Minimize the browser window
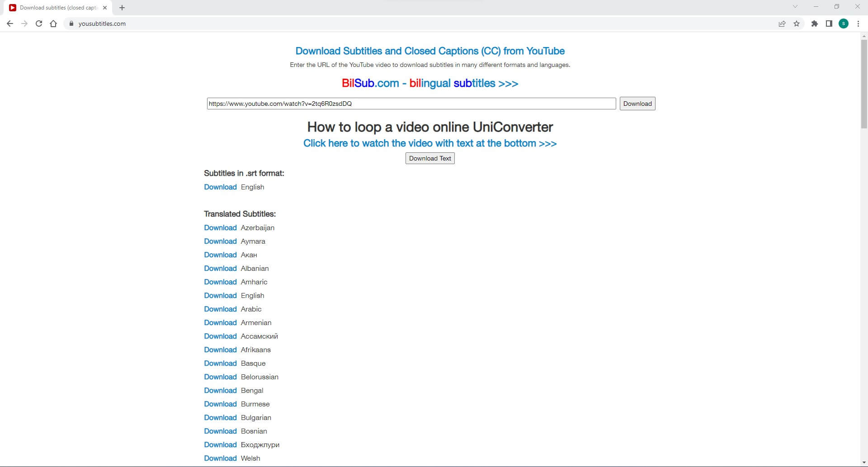Screen dimensions: 868x467 (x=816, y=6)
